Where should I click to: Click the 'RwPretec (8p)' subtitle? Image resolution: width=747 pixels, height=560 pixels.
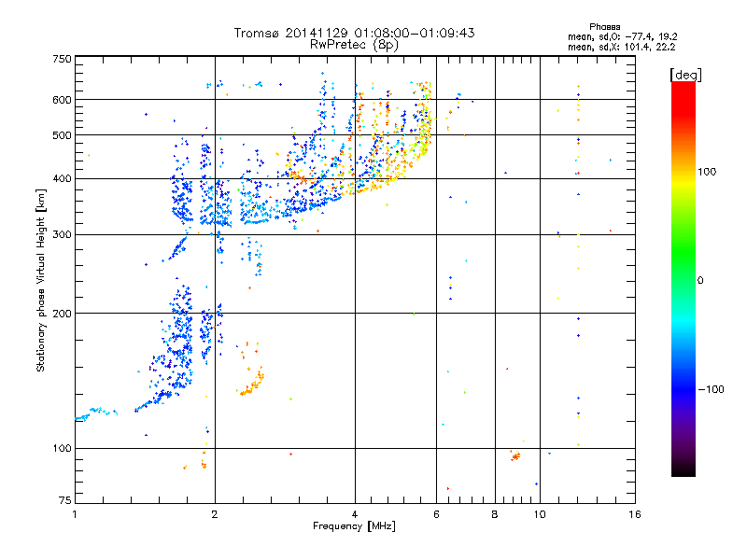(354, 45)
